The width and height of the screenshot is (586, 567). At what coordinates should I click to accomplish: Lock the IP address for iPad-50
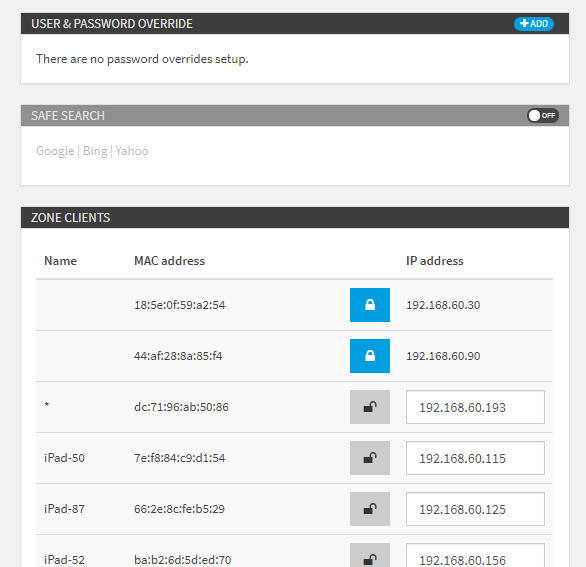(x=370, y=458)
